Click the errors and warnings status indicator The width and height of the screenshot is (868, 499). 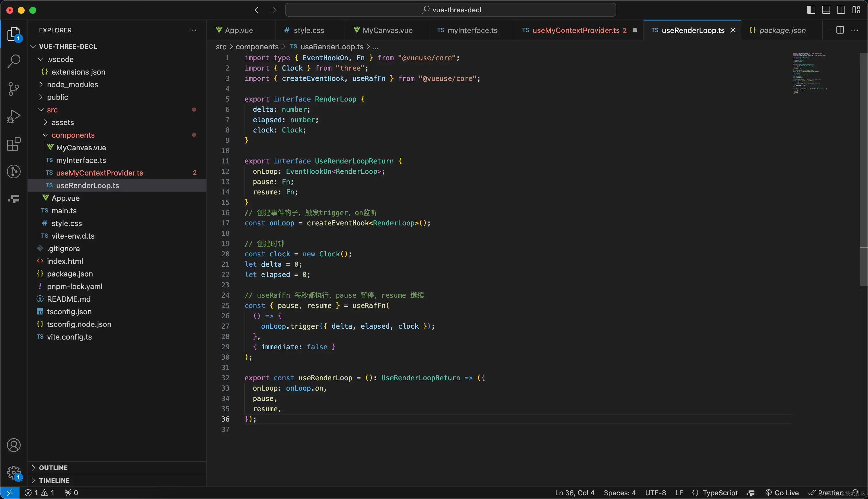[39, 493]
